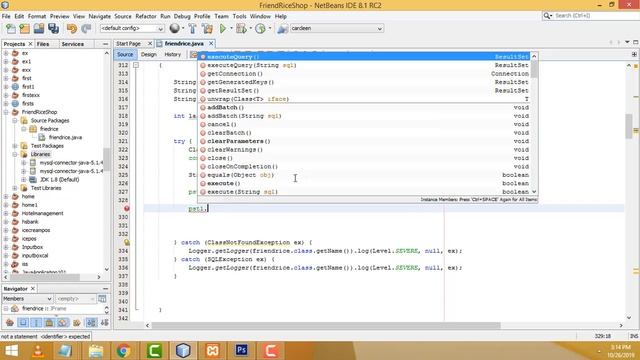Select addBatch() completion item
Screen dimensions: 640x360
click(364, 107)
